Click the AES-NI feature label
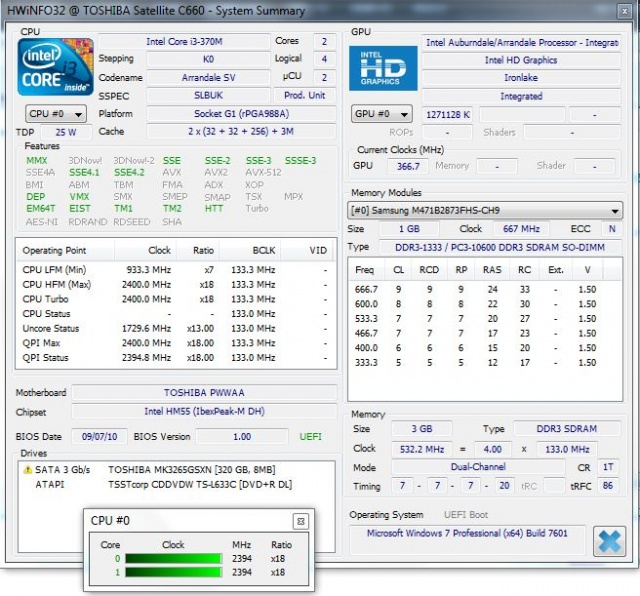This screenshot has height=596, width=640. tap(42, 222)
